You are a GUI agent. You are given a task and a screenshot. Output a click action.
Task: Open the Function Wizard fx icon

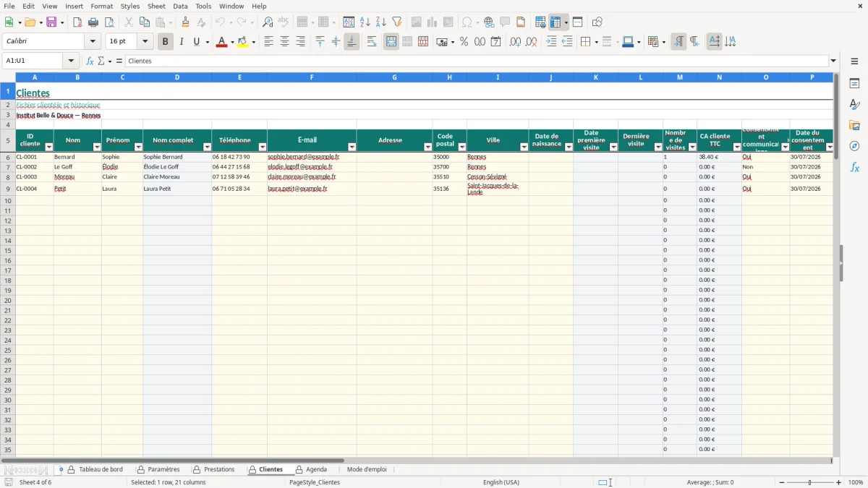pyautogui.click(x=90, y=61)
